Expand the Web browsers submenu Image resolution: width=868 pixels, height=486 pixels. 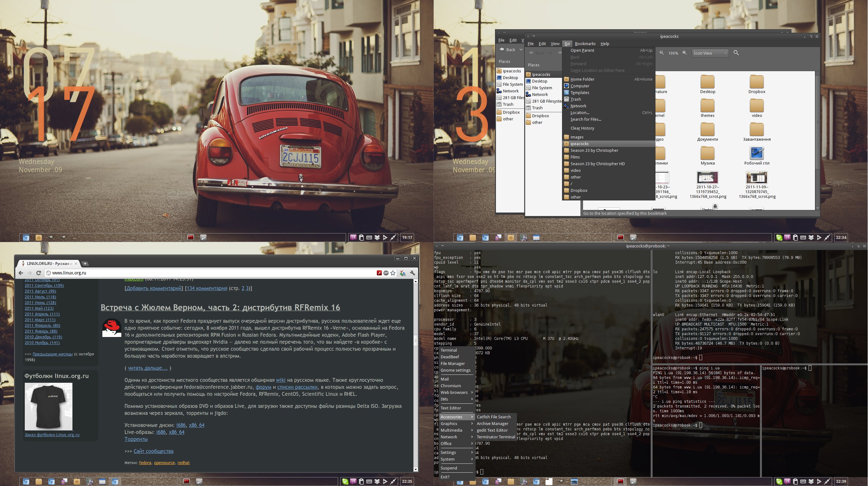coord(457,392)
